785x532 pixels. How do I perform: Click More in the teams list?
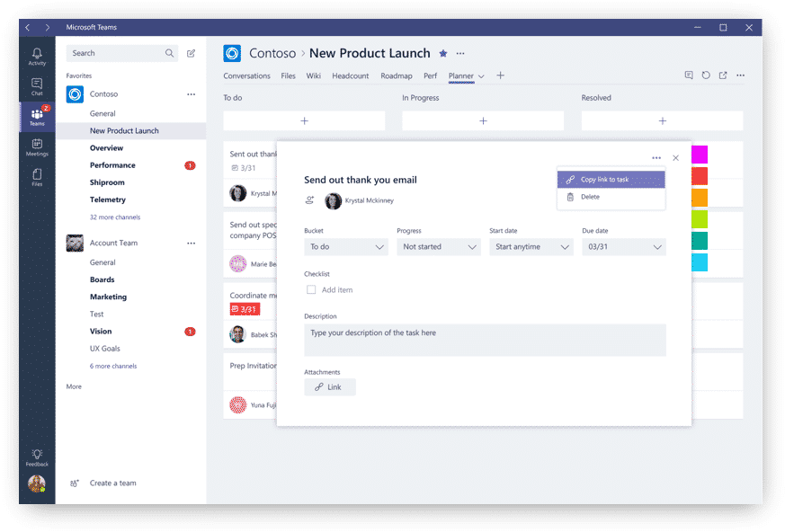74,386
